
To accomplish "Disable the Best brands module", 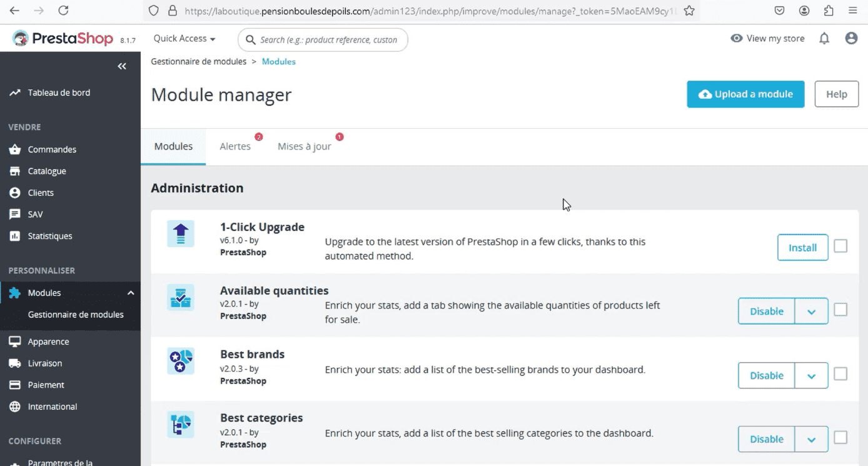I will tap(767, 375).
